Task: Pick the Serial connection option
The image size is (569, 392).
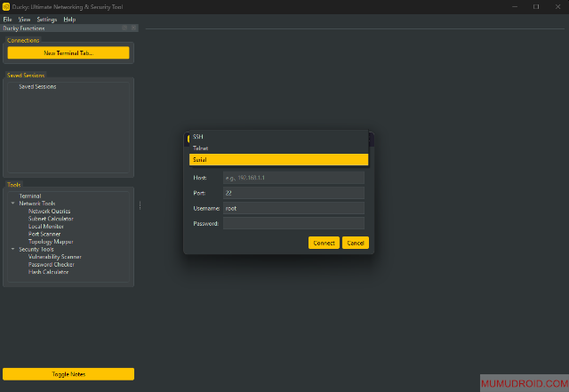Action: pos(278,159)
